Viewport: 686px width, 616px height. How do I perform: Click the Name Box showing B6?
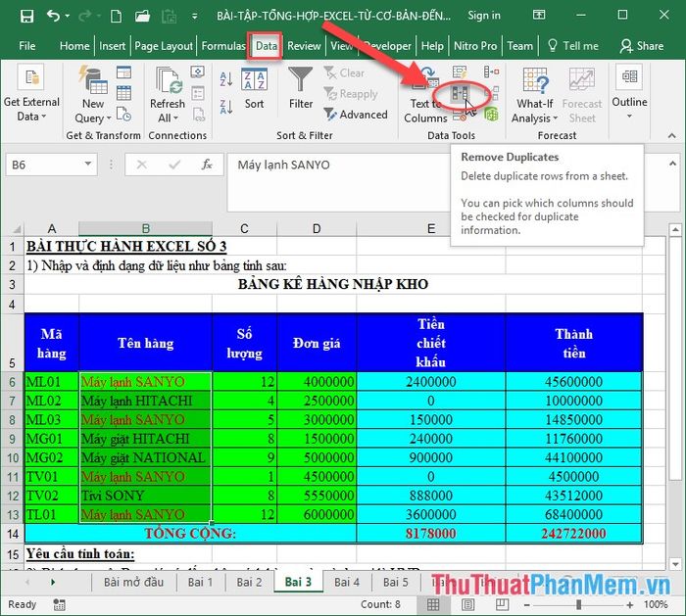(x=49, y=166)
